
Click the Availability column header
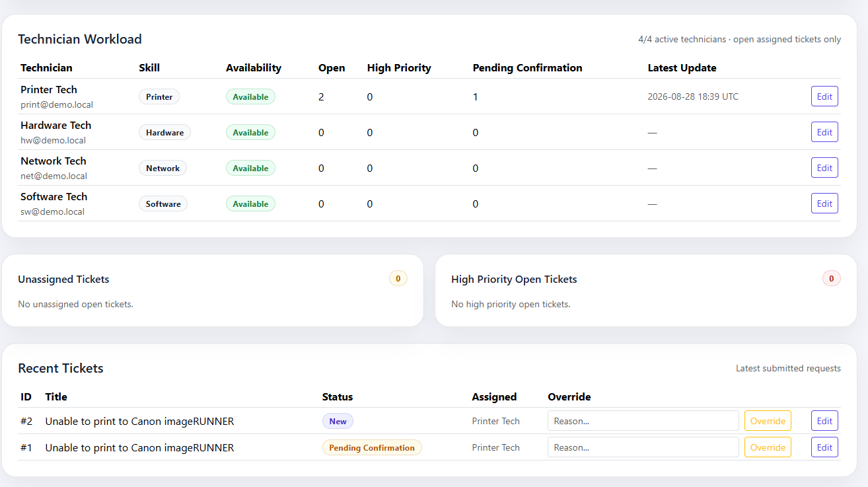tap(254, 67)
